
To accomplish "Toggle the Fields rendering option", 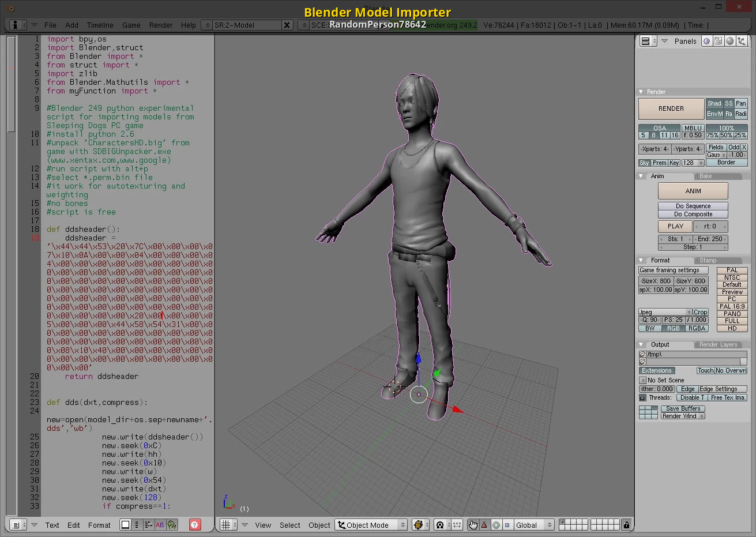I will [716, 147].
